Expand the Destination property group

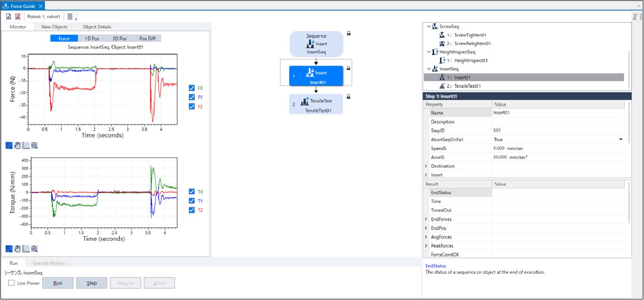tap(426, 166)
